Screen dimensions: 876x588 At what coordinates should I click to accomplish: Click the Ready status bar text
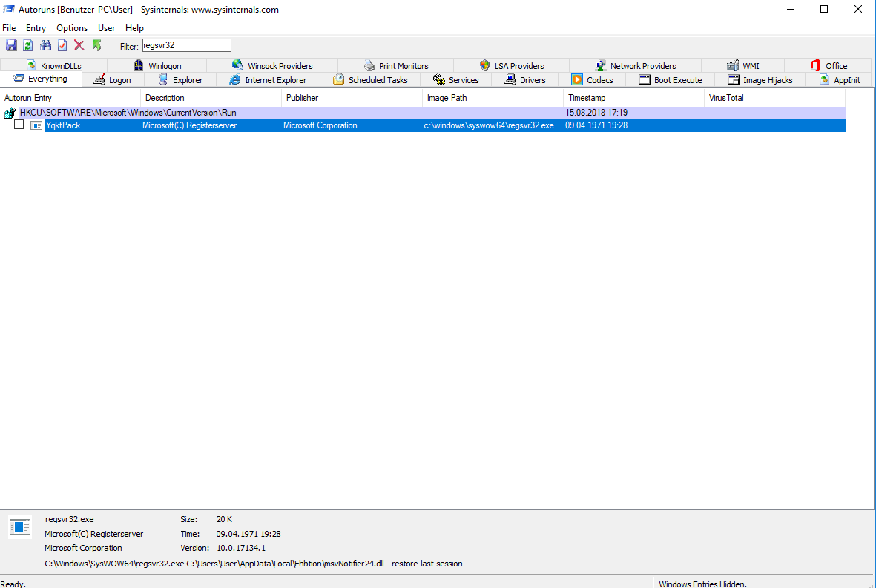(x=13, y=584)
